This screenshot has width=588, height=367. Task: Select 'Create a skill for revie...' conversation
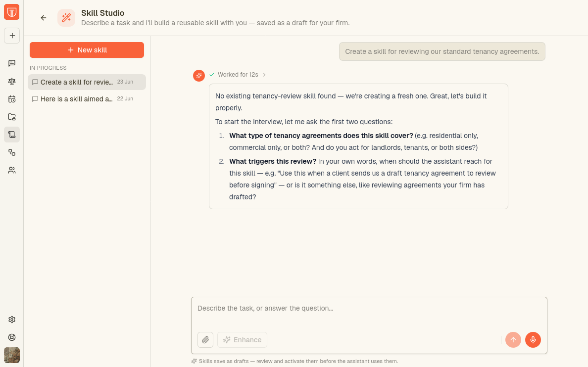87,82
